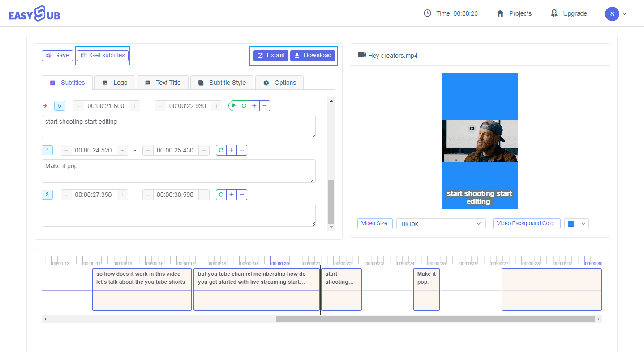Viewport: 644px width, 352px height.
Task: Open Export using the export icon
Action: click(261, 55)
